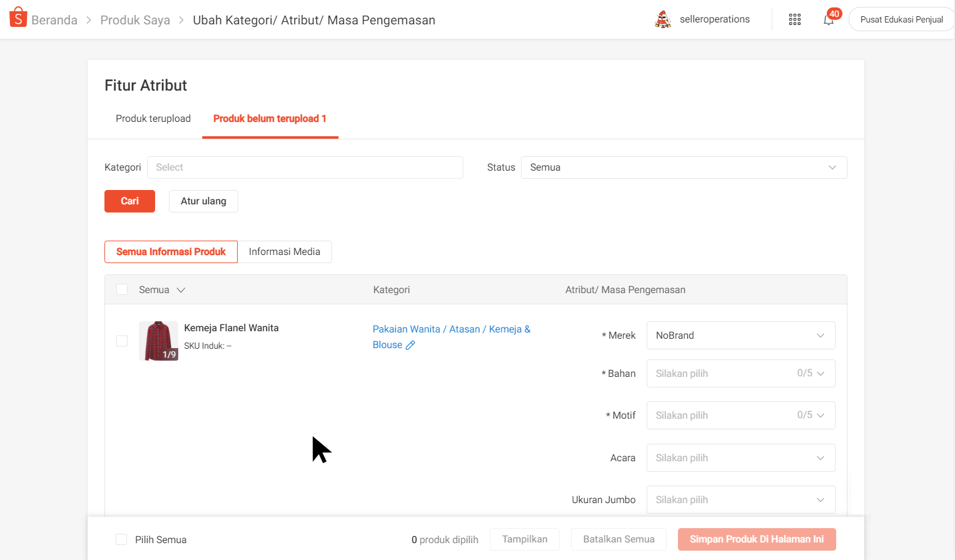Viewport: 955px width, 560px height.
Task: Click the Kemeja Flanel Wanita product thumbnail
Action: click(158, 341)
